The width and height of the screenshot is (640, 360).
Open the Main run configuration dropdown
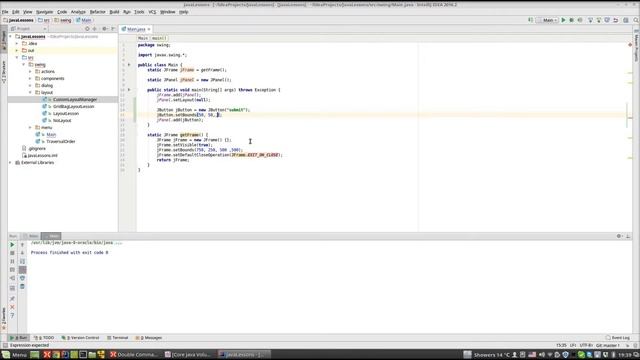547,20
